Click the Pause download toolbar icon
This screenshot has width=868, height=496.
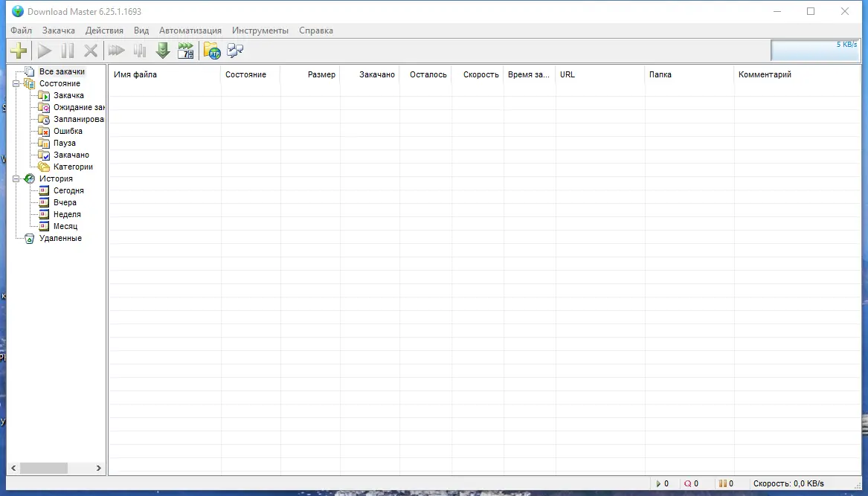point(68,51)
